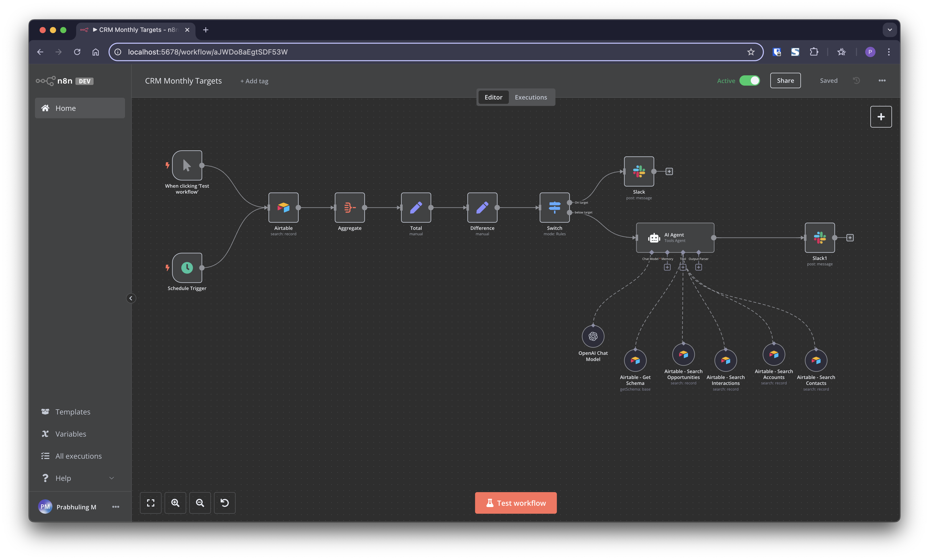Open All executions in sidebar

click(80, 456)
